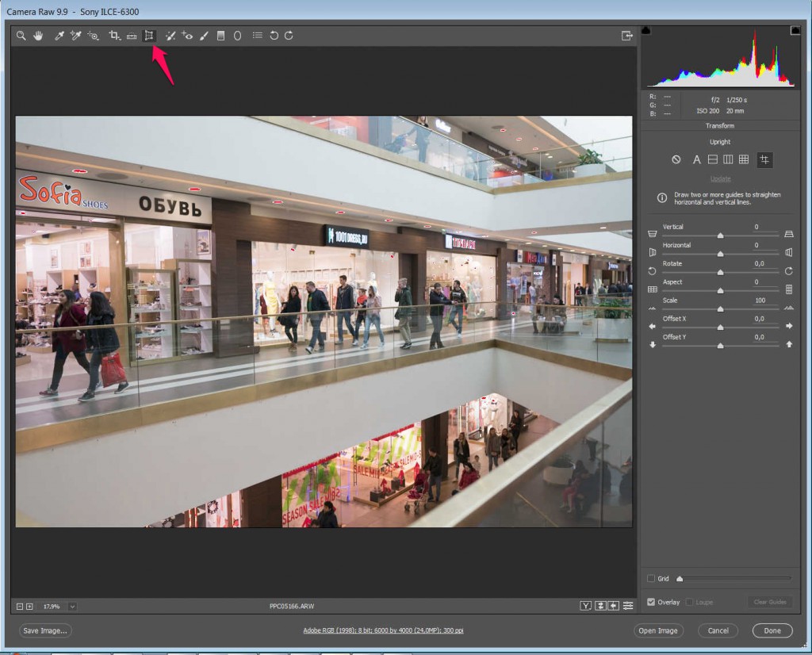The height and width of the screenshot is (655, 812).
Task: Uncheck the Overlay checkbox
Action: point(651,602)
